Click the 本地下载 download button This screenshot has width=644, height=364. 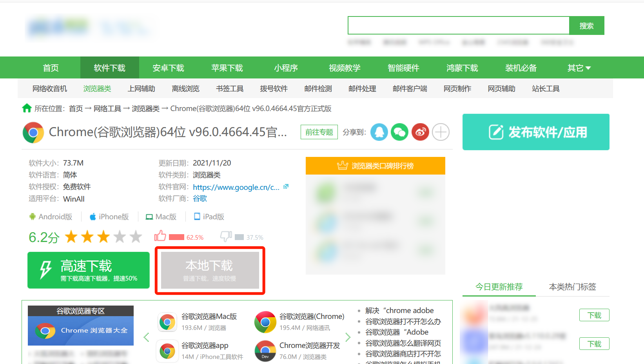point(209,270)
